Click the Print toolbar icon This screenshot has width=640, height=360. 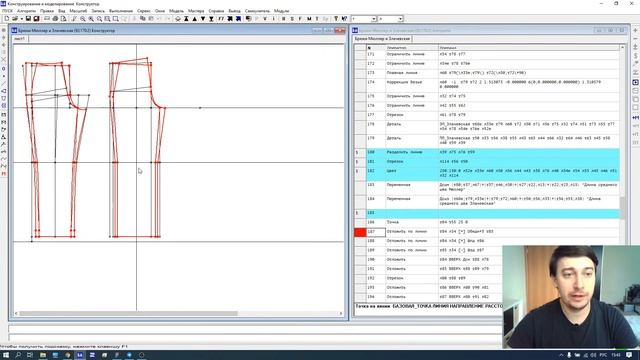coord(55,19)
